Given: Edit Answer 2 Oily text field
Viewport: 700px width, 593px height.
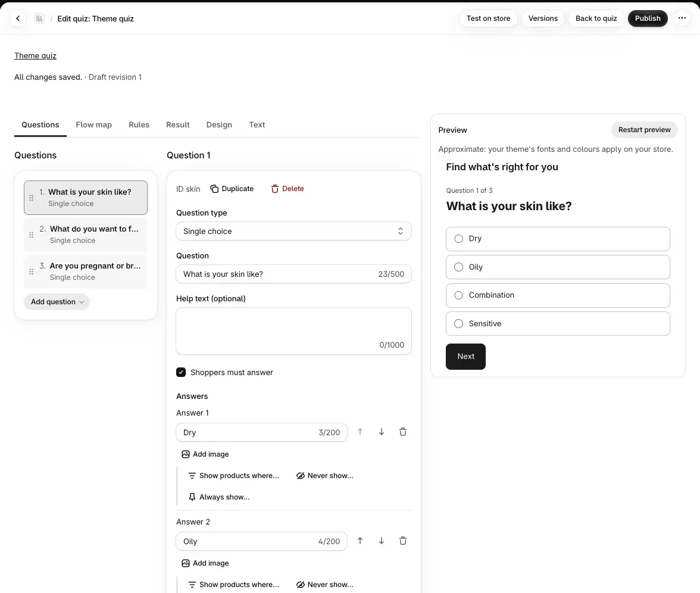Looking at the screenshot, I should tap(261, 541).
